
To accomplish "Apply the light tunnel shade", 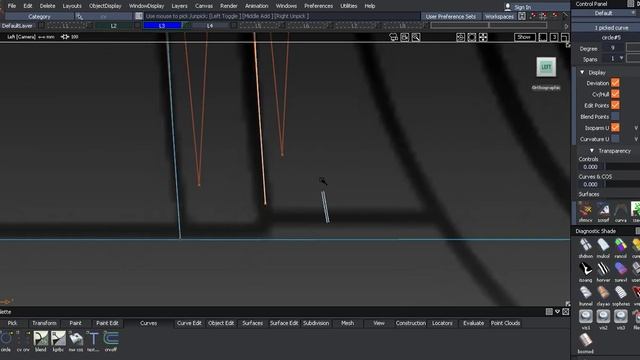I will [x=585, y=293].
